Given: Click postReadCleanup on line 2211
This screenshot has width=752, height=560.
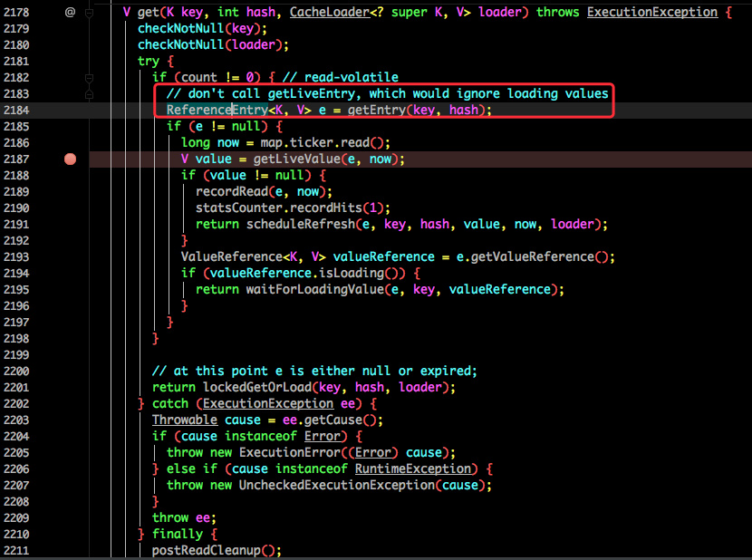Looking at the screenshot, I should click(x=207, y=550).
